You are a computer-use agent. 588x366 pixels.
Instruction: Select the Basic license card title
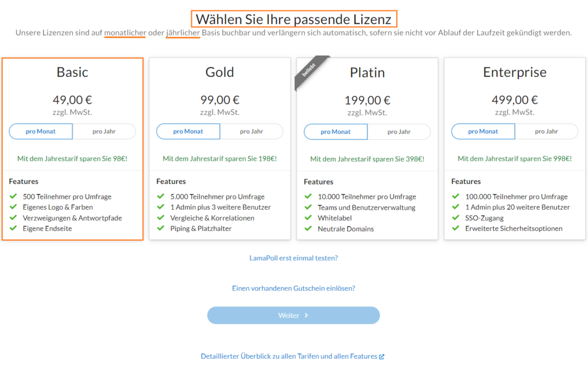(72, 72)
